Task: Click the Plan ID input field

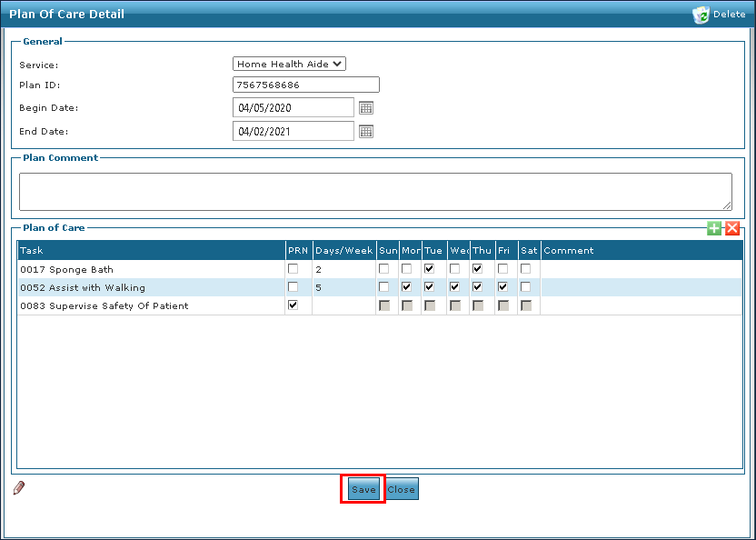Action: pos(305,85)
